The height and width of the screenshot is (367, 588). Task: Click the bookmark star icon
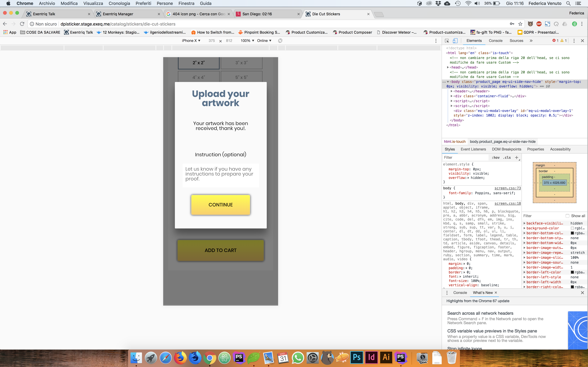click(520, 24)
